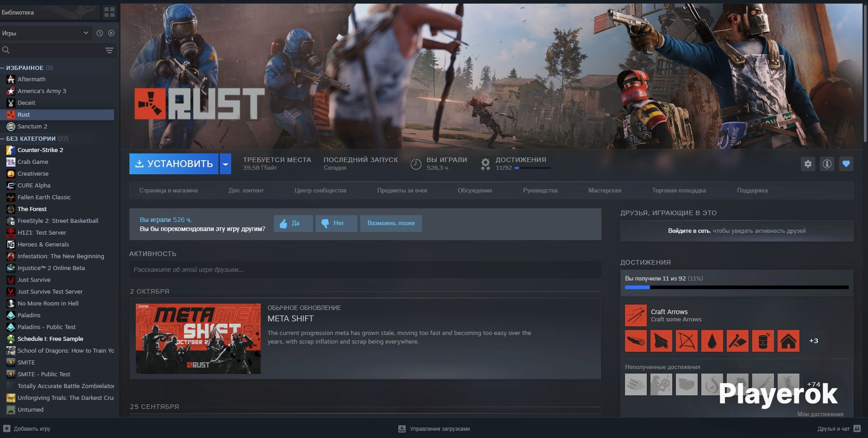Click the downloads manager icon
Viewport: 868px width, 438px height.
[402, 428]
